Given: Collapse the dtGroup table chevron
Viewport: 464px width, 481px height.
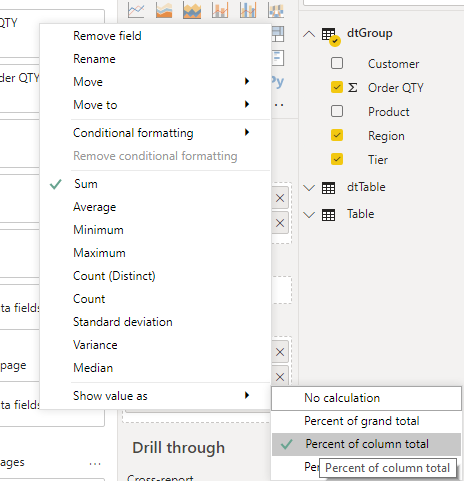Looking at the screenshot, I should pos(309,34).
